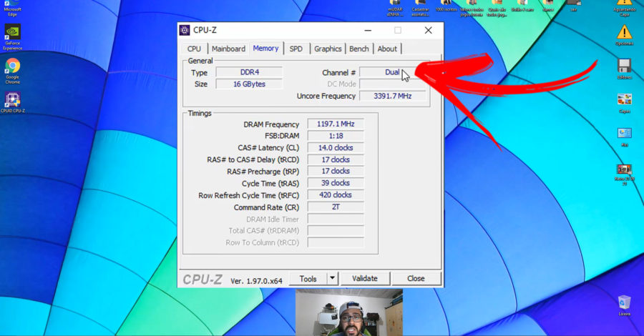Click the 14.0 clocks CAS latency value
Viewport: 644px width, 336px height.
pos(336,148)
